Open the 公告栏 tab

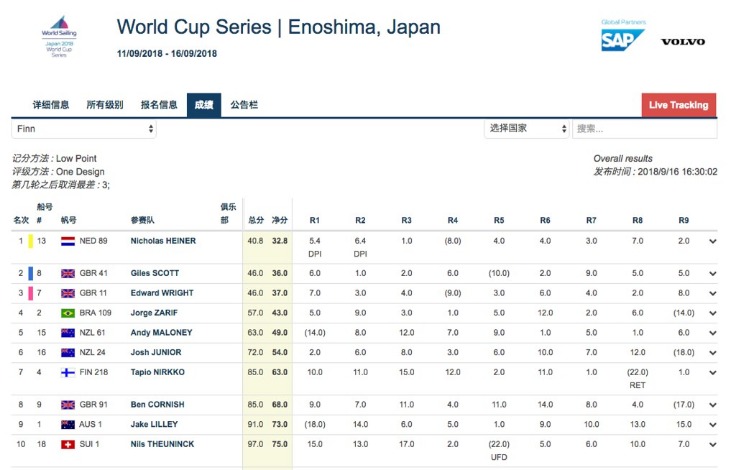click(244, 105)
